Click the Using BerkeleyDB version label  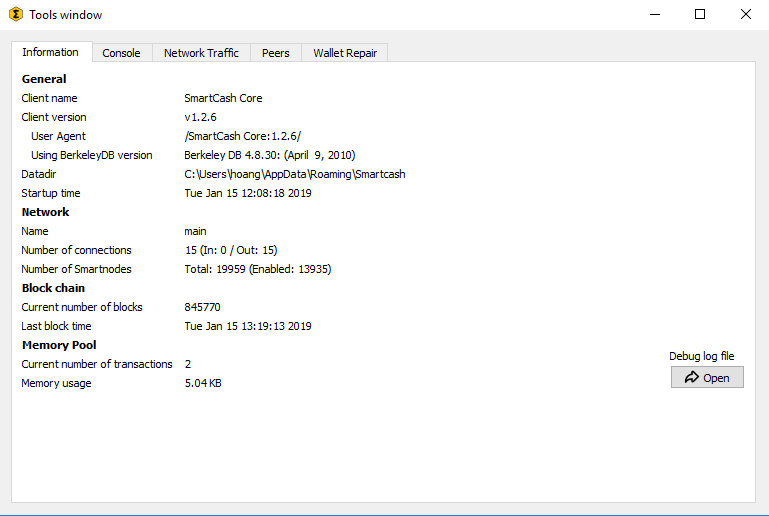[92, 155]
